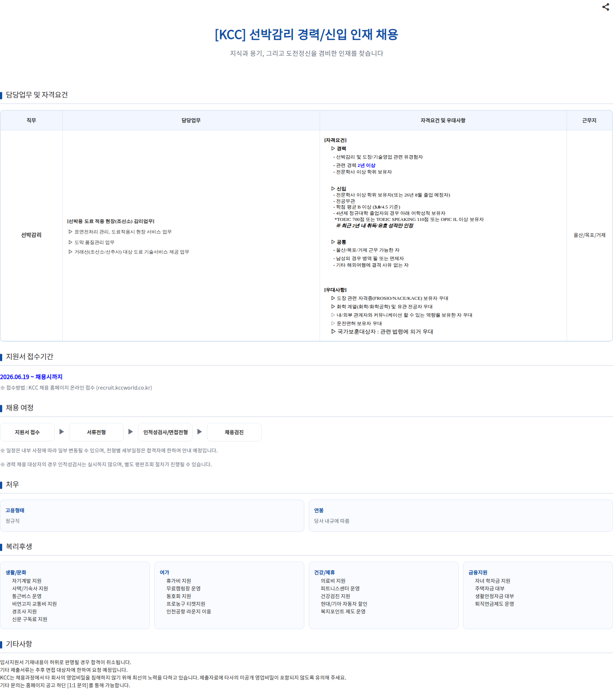
Task: Click the 생활/문화 benefits card title
Action: point(16,573)
